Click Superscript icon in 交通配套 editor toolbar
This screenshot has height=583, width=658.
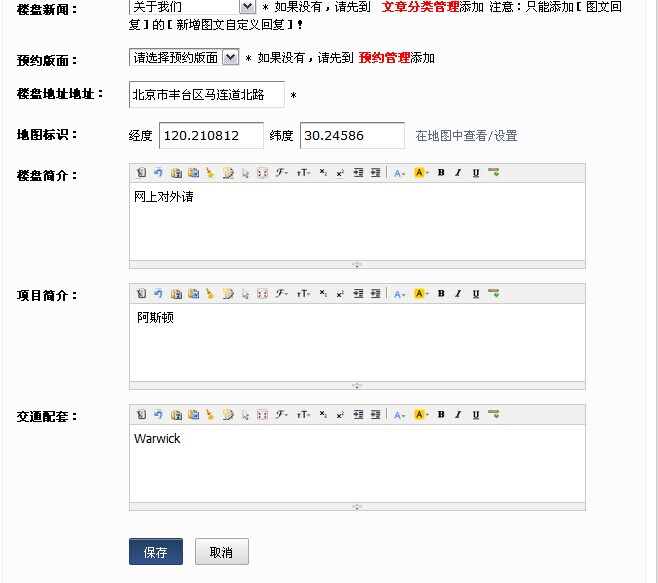click(340, 413)
